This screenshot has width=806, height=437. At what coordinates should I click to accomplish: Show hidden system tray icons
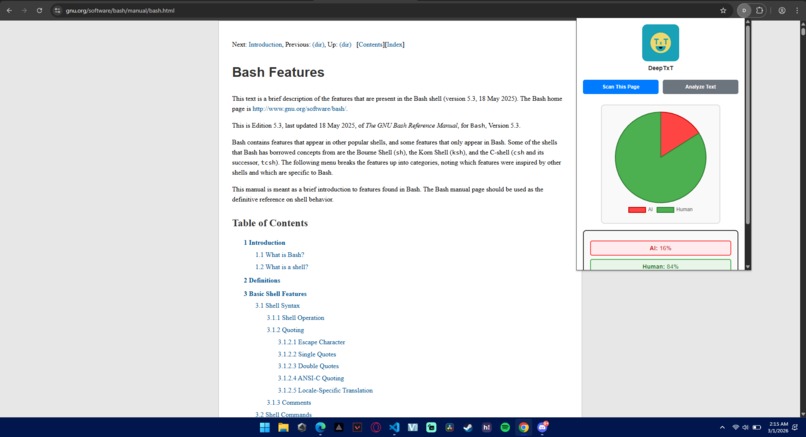click(x=722, y=427)
